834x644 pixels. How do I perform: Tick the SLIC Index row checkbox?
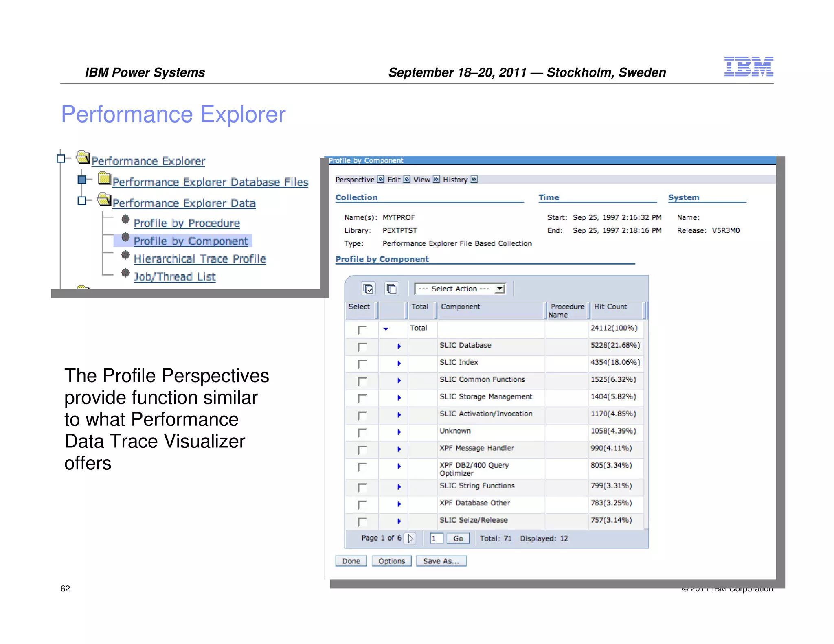pyautogui.click(x=362, y=364)
